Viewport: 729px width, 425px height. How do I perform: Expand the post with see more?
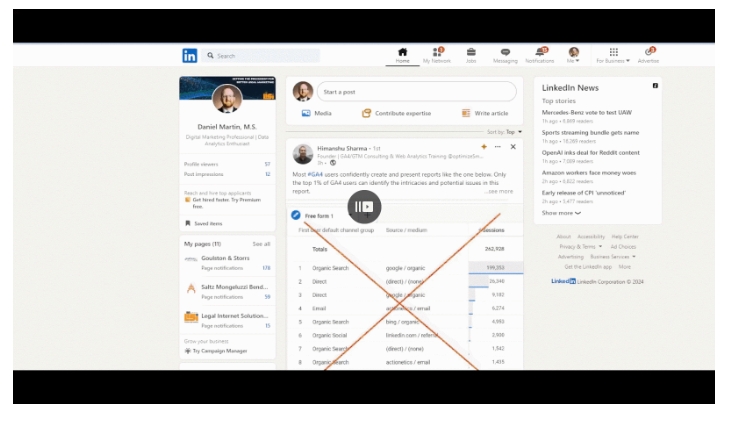(x=499, y=191)
